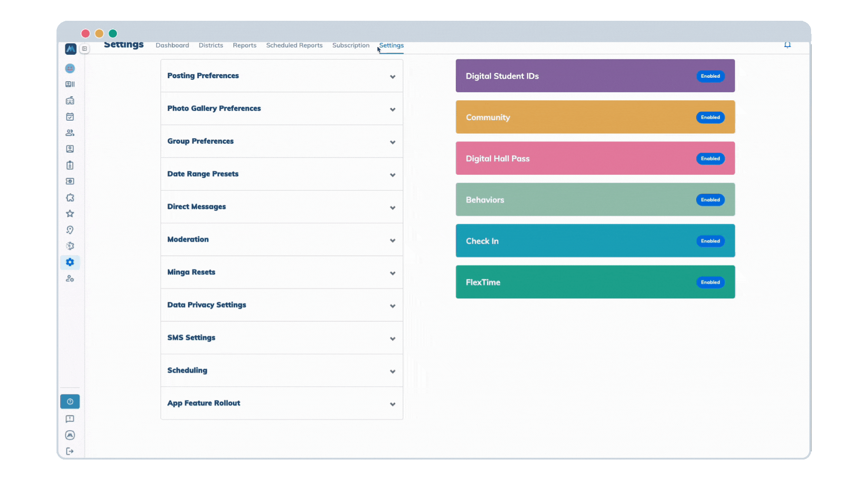Image resolution: width=868 pixels, height=488 pixels.
Task: Click the help question mark icon
Action: click(70, 401)
